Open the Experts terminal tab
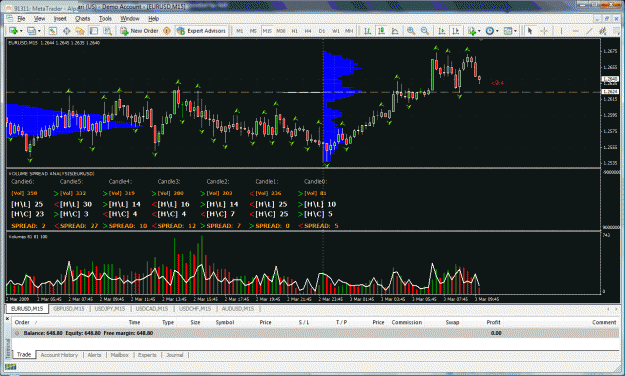The height and width of the screenshot is (376, 625). point(147,355)
